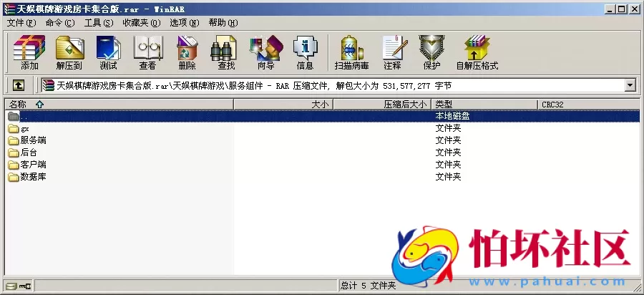Click the drive icon in status bar
The width and height of the screenshot is (644, 295).
coord(11,286)
